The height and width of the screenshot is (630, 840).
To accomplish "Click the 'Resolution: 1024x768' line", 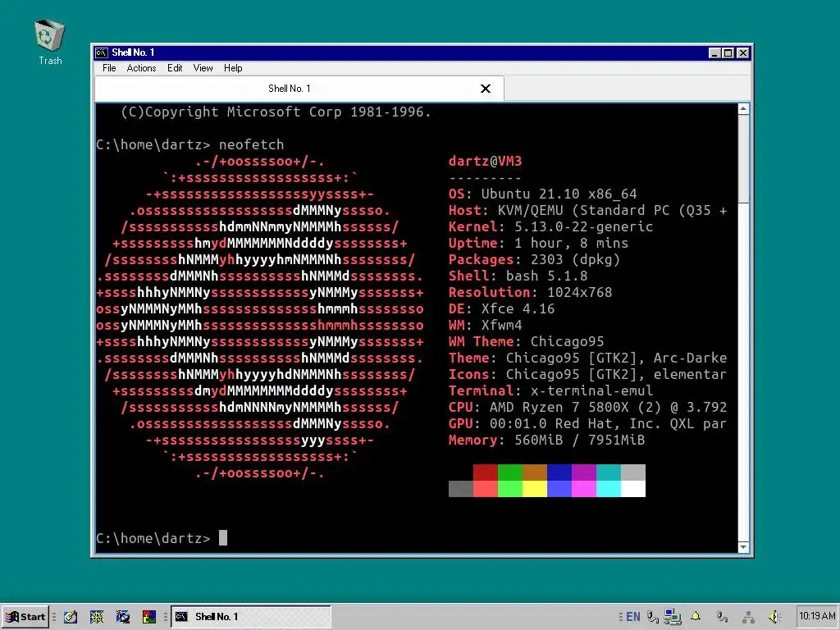I will click(531, 293).
